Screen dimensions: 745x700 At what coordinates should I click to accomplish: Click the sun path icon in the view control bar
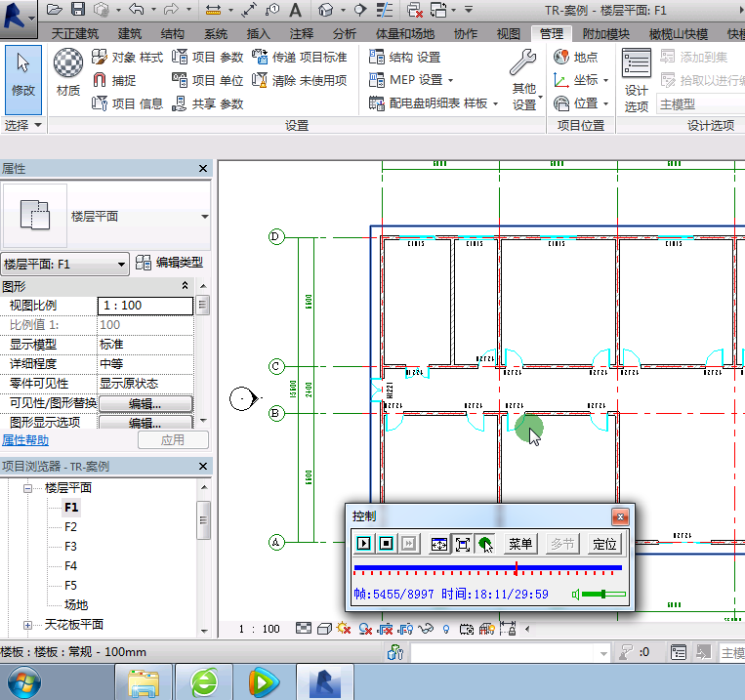pos(343,629)
